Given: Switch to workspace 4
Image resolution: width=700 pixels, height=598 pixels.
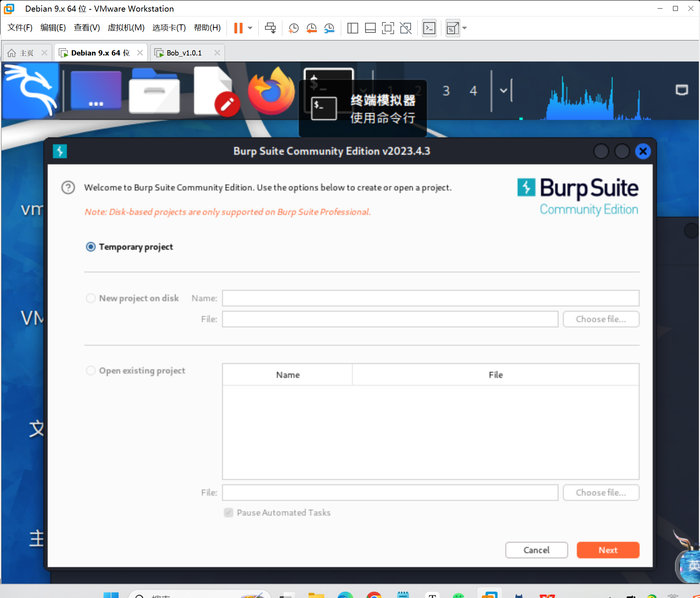Looking at the screenshot, I should pyautogui.click(x=473, y=91).
